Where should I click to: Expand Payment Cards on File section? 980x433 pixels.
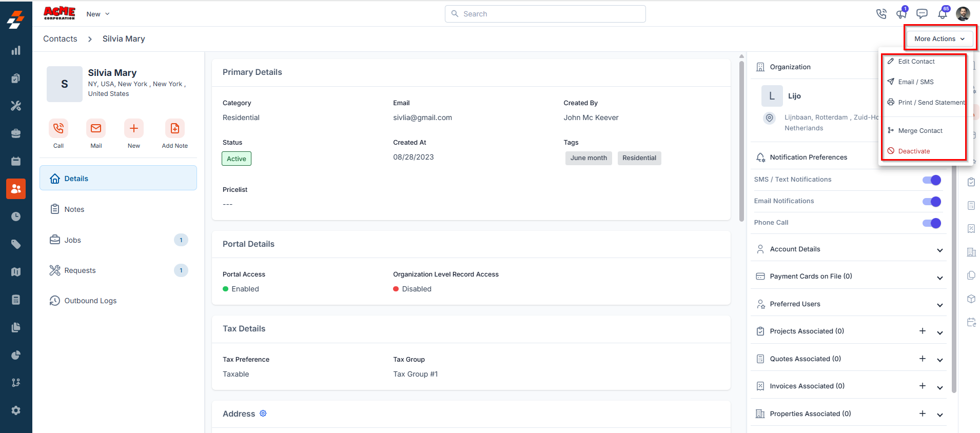point(940,278)
